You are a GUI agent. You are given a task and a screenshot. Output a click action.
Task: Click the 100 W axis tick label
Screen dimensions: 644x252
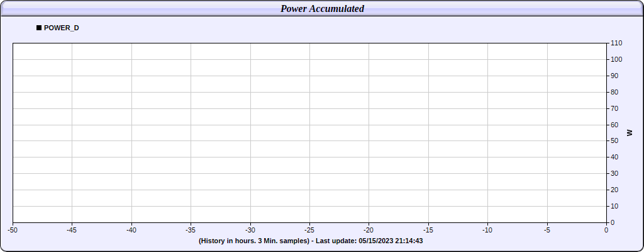(x=616, y=60)
